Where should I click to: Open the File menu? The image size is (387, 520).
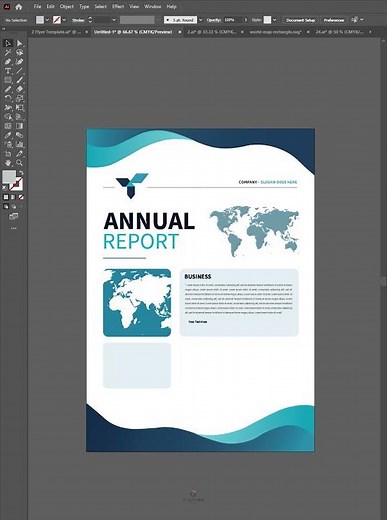click(x=37, y=6)
